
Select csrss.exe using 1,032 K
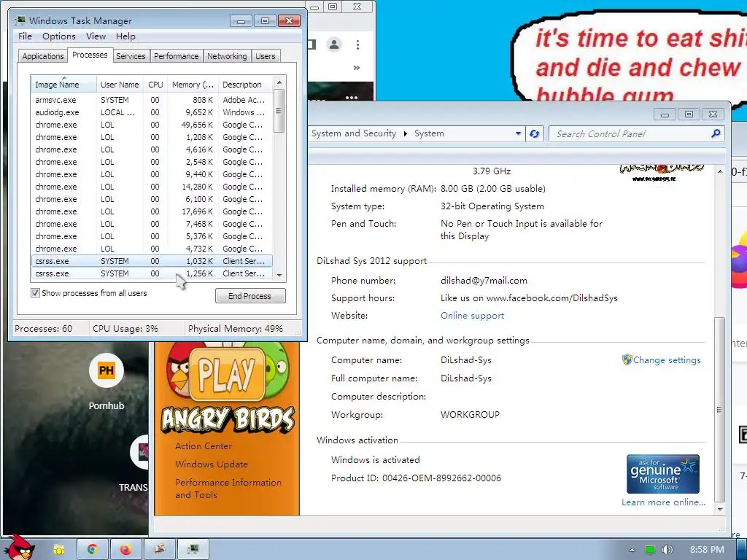152,261
